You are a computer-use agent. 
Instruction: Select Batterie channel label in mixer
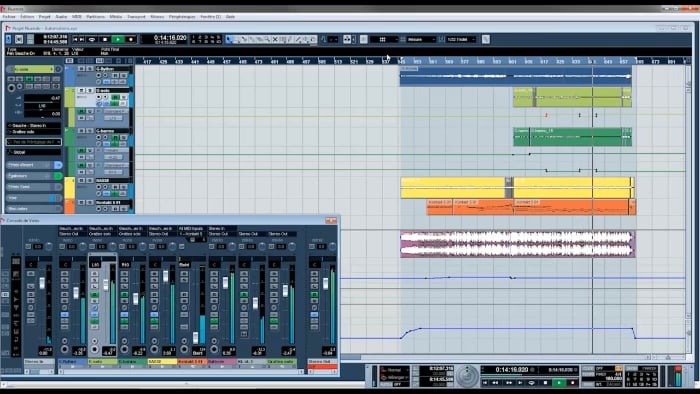pyautogui.click(x=222, y=361)
